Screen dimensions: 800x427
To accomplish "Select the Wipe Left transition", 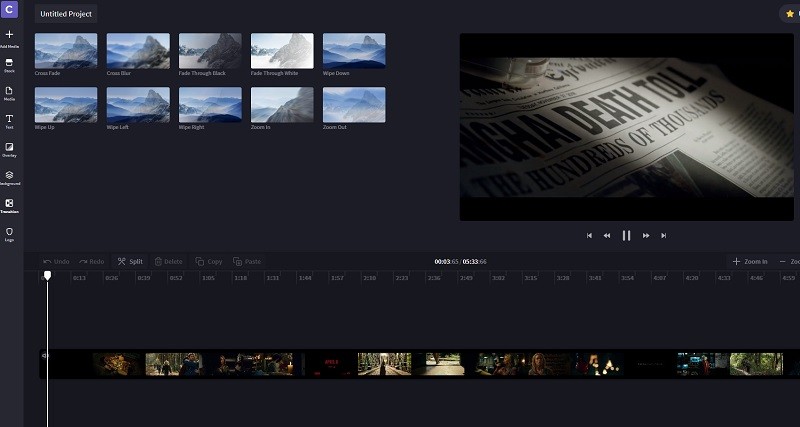I will coord(138,105).
